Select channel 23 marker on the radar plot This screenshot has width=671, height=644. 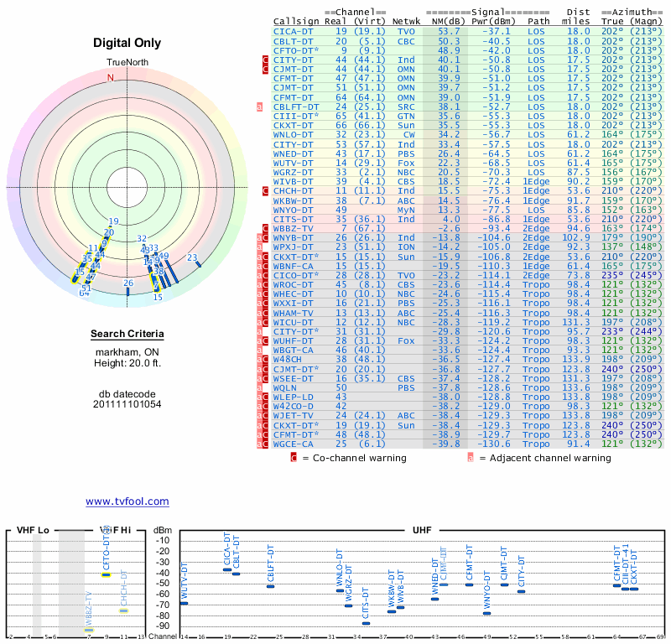[194, 259]
